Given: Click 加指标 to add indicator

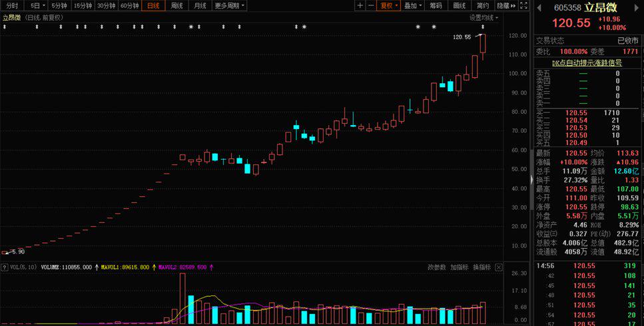Looking at the screenshot, I should (459, 267).
